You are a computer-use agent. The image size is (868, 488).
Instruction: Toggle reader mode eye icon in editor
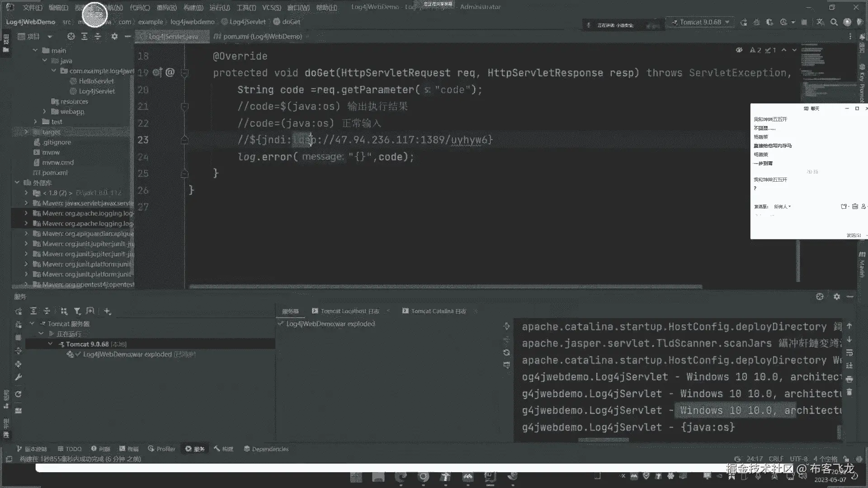739,50
